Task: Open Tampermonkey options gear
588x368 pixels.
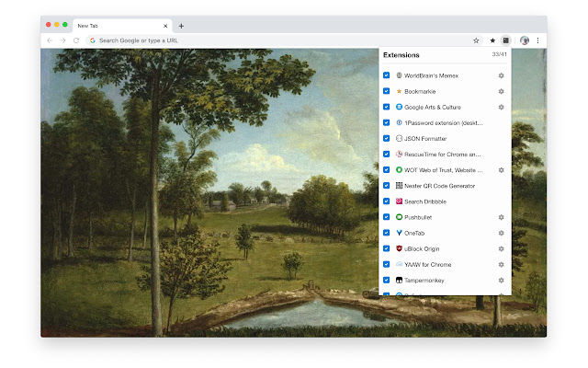Action: 501,281
